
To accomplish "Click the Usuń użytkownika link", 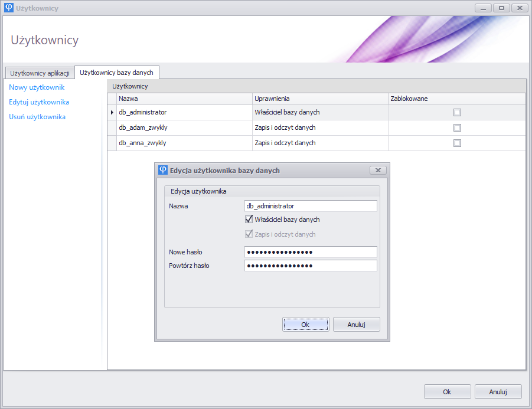I will (x=37, y=117).
